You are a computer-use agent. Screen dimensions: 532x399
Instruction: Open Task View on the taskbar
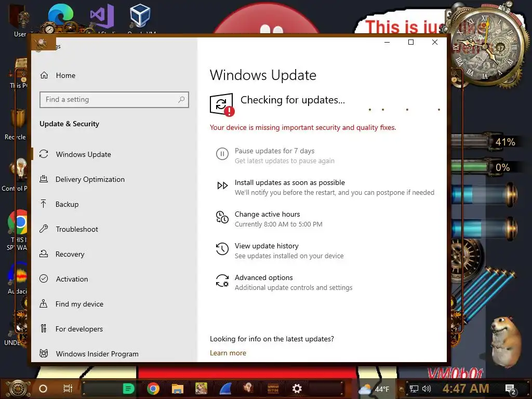[x=68, y=389]
